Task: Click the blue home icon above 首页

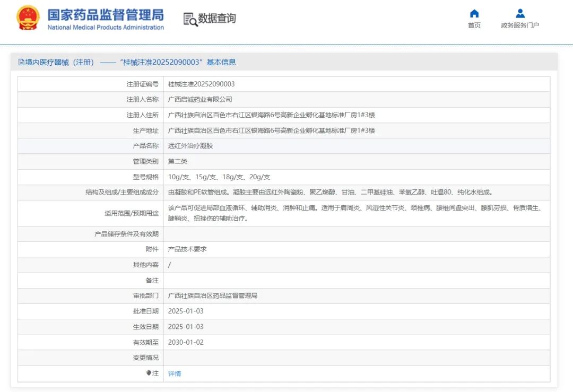Action: [474, 13]
